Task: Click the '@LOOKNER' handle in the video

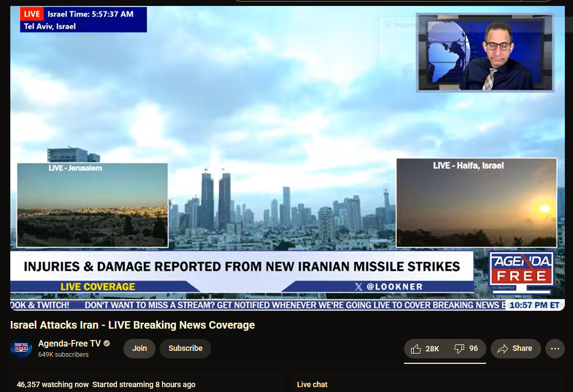Action: pos(395,287)
